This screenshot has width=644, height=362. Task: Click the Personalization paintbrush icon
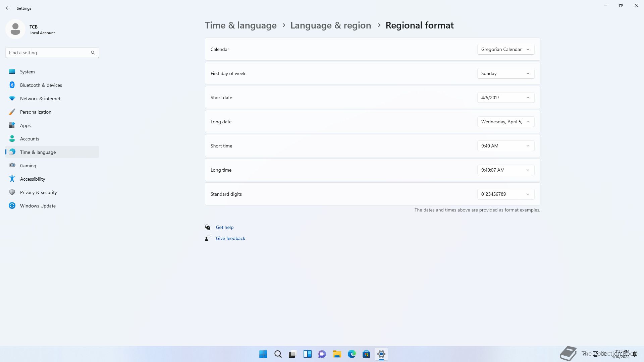coord(12,112)
